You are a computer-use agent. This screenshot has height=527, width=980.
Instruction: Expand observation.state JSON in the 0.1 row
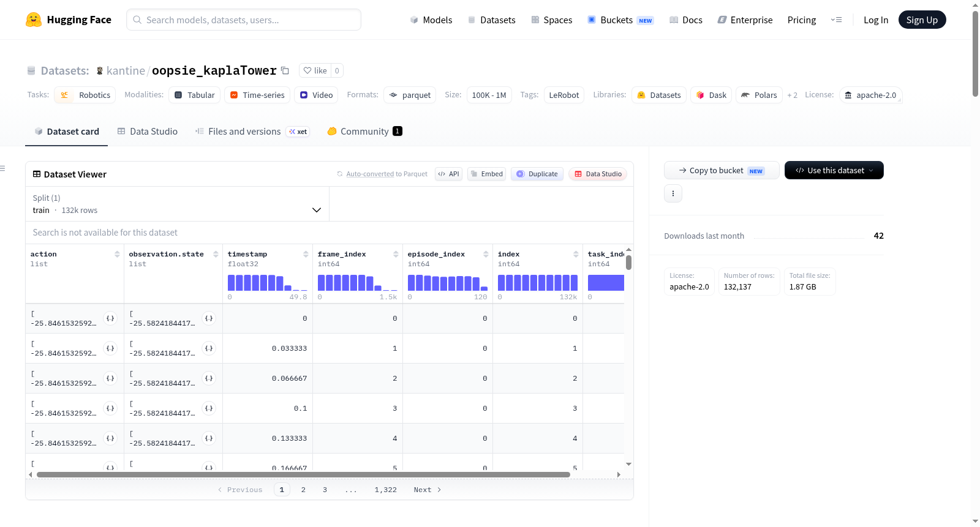tap(209, 408)
